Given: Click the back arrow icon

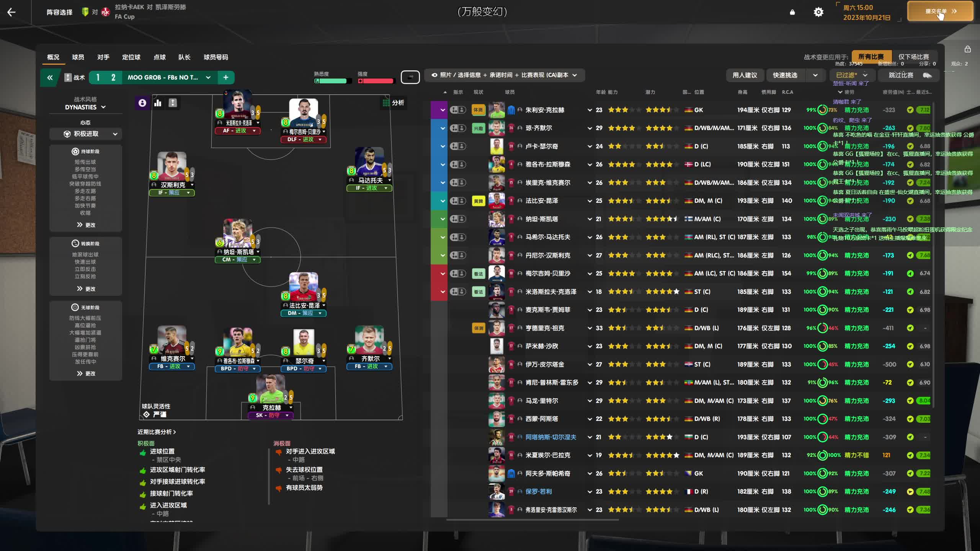Looking at the screenshot, I should pyautogui.click(x=11, y=12).
